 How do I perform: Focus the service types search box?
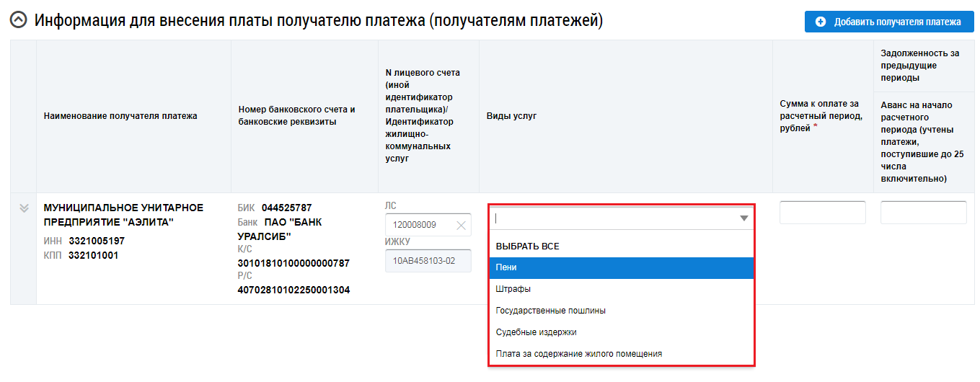[x=612, y=218]
